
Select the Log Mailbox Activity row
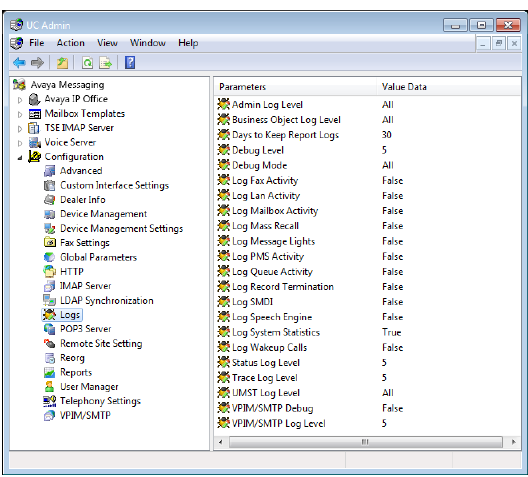[275, 211]
